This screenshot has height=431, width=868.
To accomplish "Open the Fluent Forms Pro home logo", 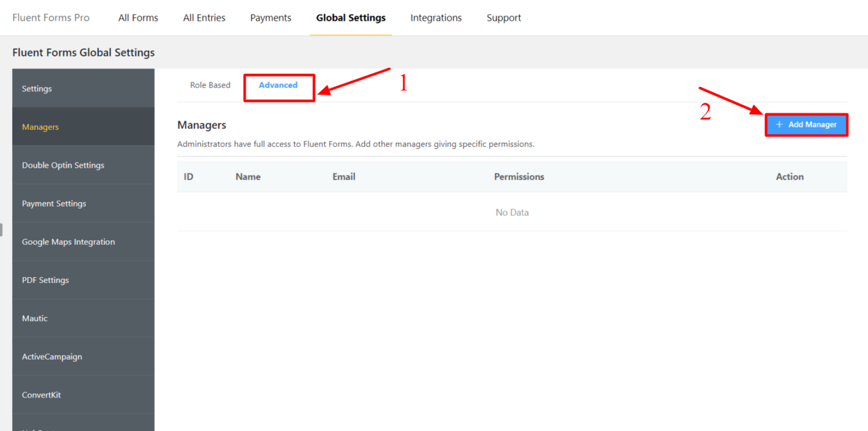I will coord(50,18).
